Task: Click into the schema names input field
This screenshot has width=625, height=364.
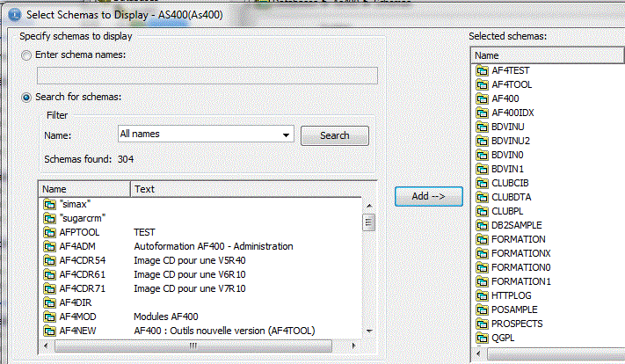Action: [207, 76]
